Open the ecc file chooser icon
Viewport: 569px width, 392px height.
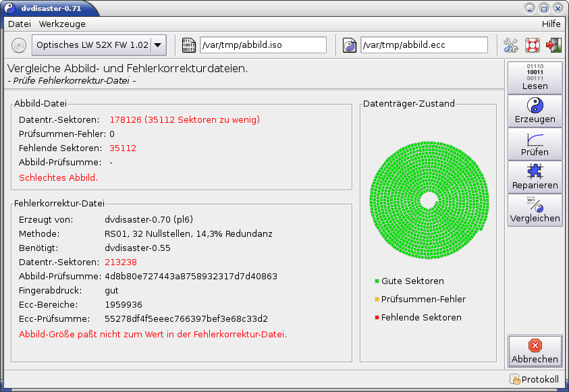coord(350,45)
